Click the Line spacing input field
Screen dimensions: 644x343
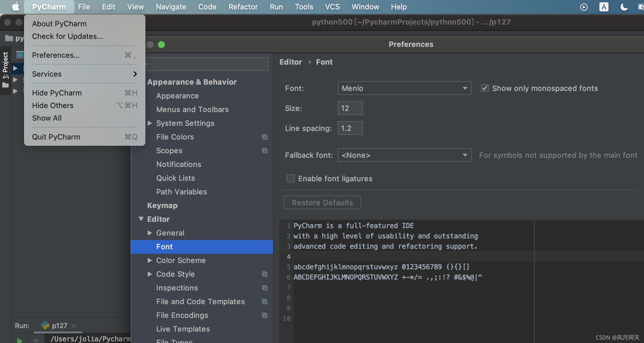[x=350, y=128]
